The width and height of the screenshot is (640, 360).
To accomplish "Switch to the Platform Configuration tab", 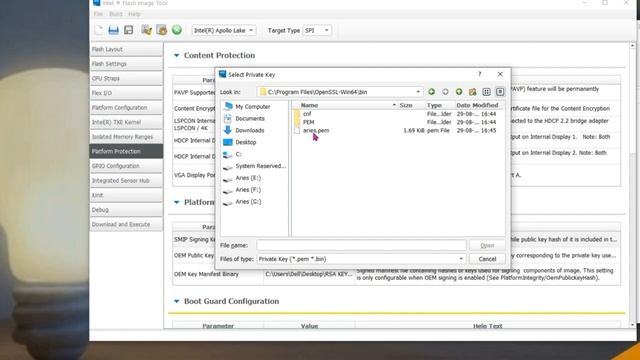I will (x=126, y=108).
